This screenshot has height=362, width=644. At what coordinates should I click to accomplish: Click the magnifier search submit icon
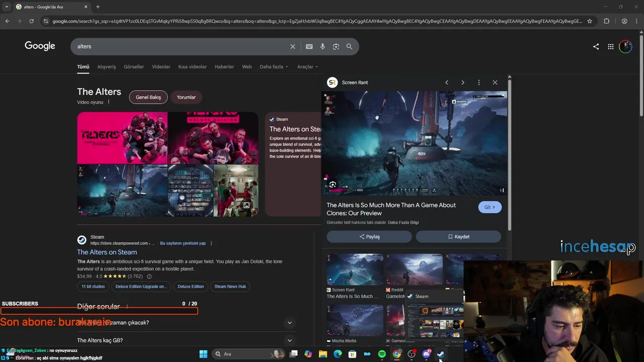point(349,46)
